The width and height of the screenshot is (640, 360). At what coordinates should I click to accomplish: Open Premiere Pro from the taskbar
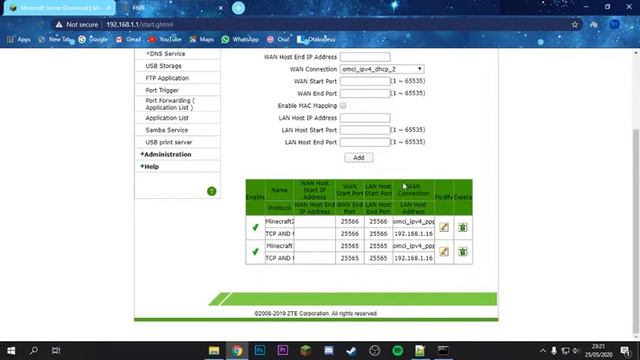(x=282, y=351)
